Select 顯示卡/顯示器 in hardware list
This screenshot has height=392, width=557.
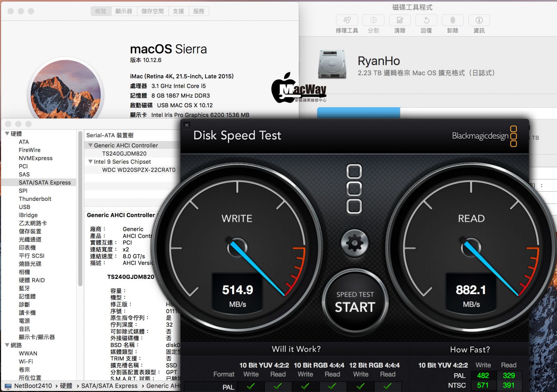tap(37, 337)
